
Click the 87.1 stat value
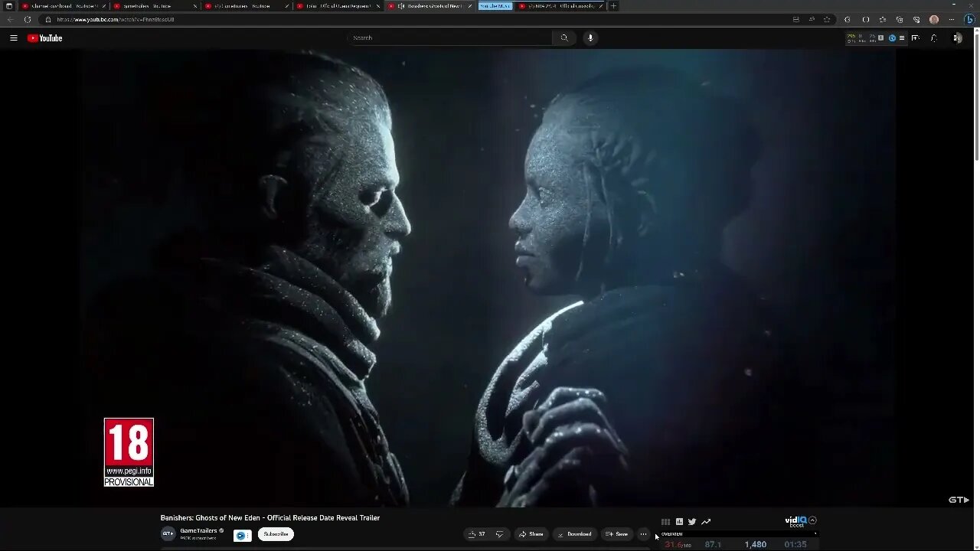coord(714,545)
